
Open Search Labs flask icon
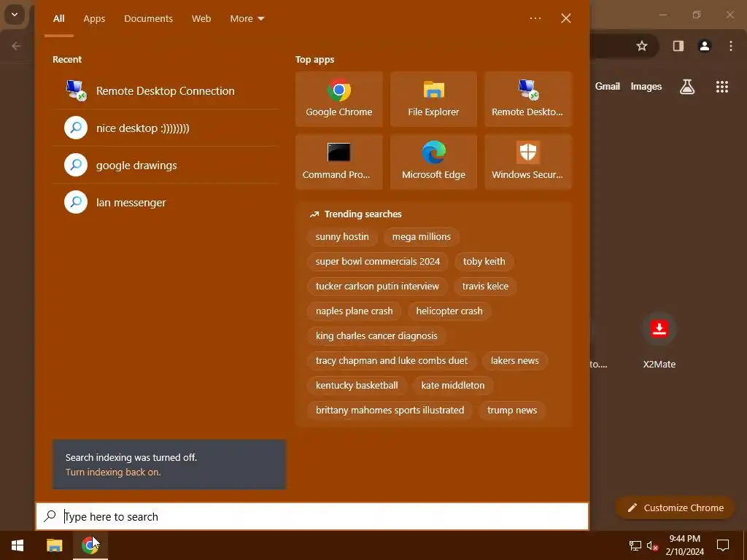point(687,87)
